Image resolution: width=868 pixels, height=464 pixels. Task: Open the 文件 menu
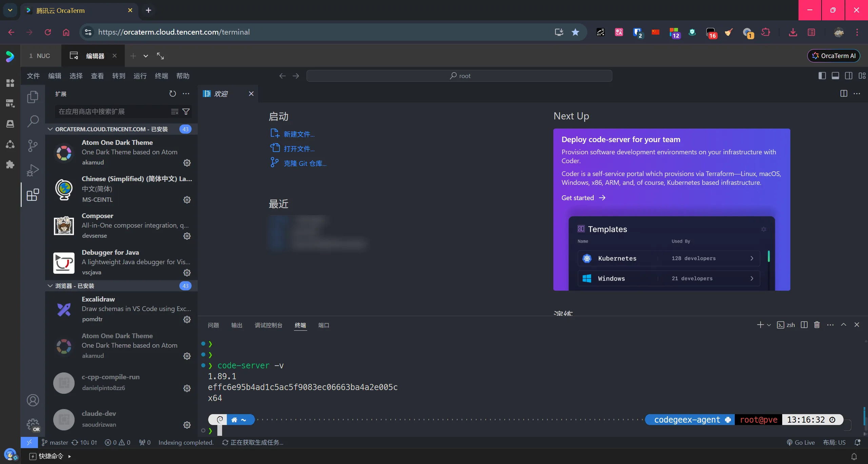33,76
